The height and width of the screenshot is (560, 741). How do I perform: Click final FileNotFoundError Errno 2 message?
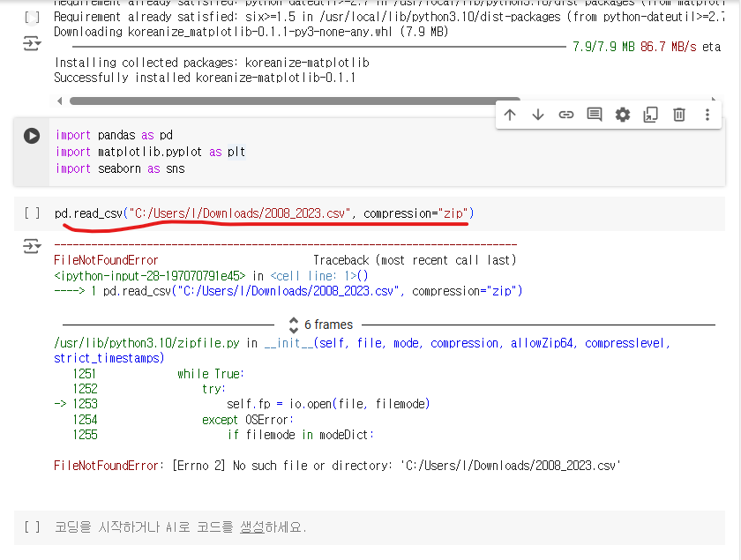(x=337, y=466)
